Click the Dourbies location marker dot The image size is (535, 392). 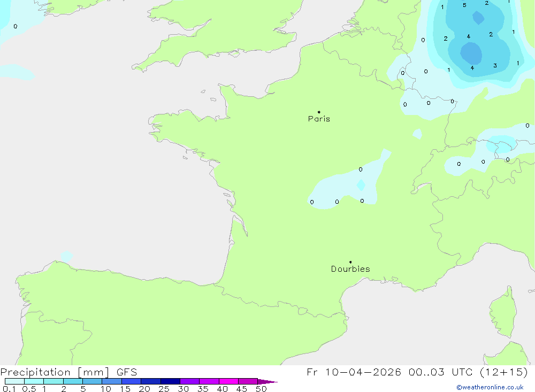(x=350, y=262)
